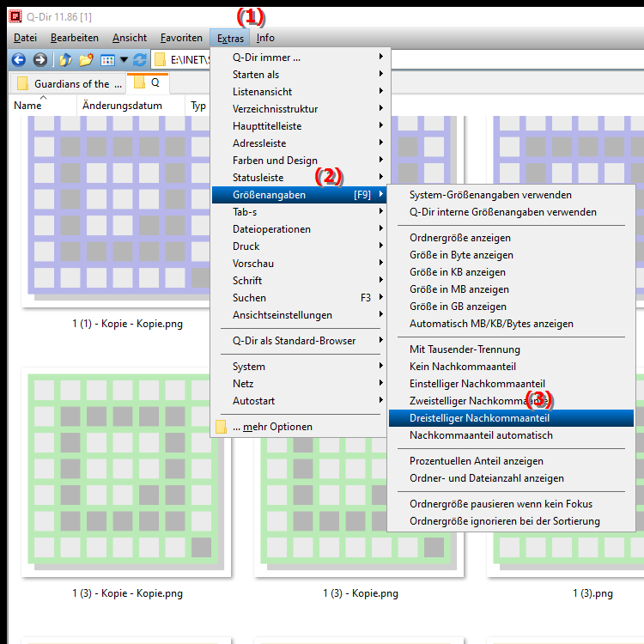644x644 pixels.
Task: Click the Back navigation arrow
Action: 17,60
